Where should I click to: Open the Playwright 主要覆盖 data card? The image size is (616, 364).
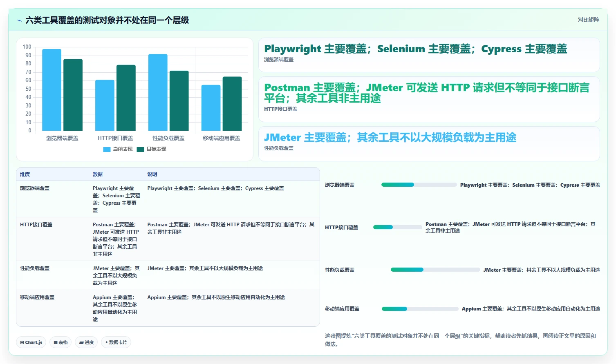click(x=429, y=55)
